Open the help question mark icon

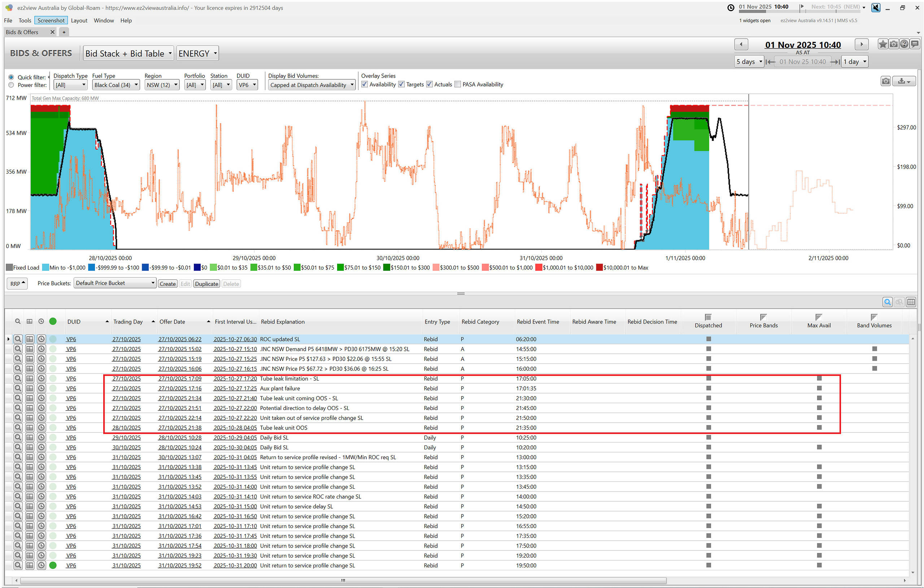(904, 44)
